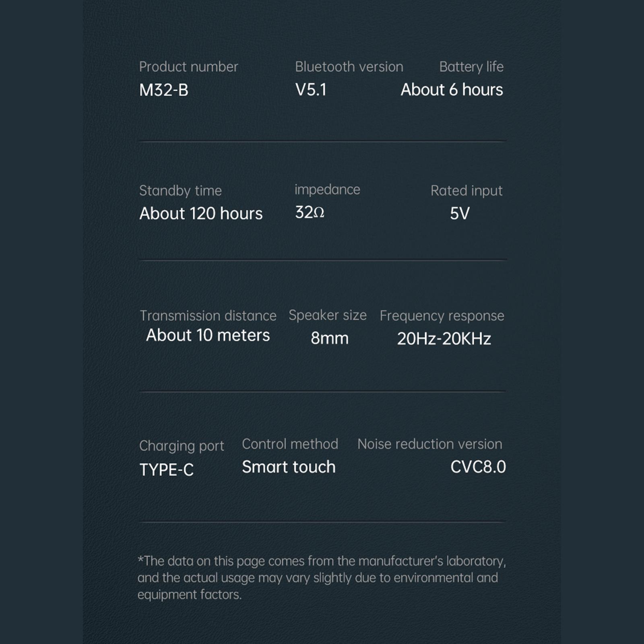
Task: Select the 5V rated input value
Action: click(460, 214)
